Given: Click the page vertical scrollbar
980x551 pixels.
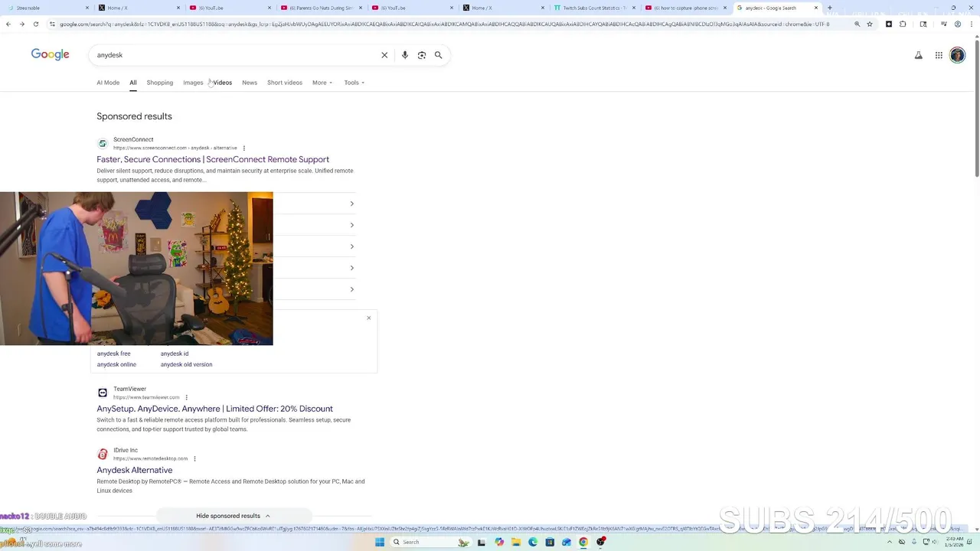Looking at the screenshot, I should tap(976, 107).
